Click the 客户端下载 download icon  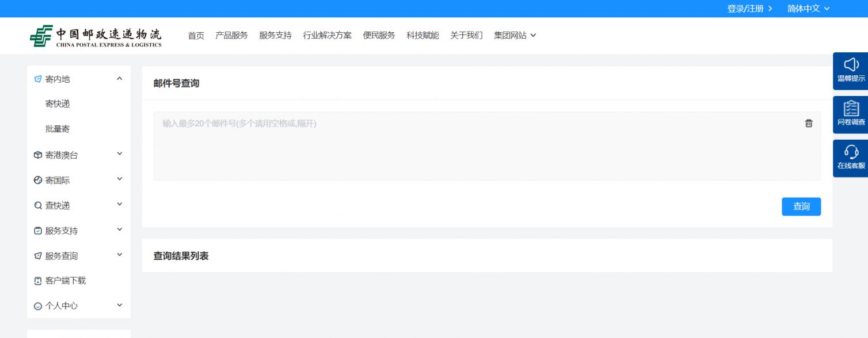tap(38, 281)
